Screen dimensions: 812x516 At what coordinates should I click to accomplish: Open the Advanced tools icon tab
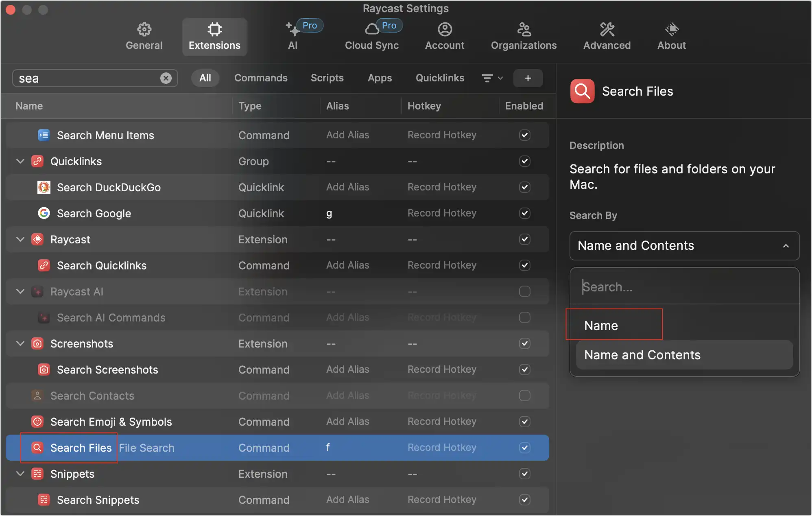click(x=607, y=29)
